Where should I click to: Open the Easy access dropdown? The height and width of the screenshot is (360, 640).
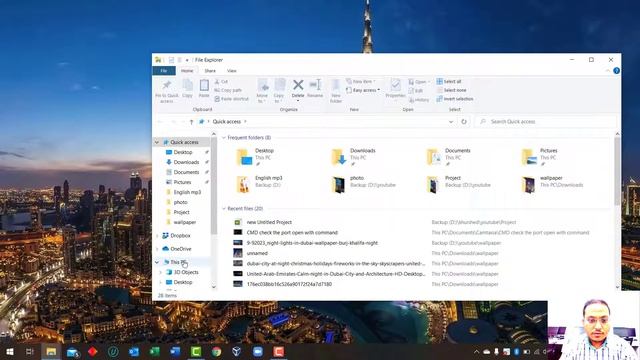click(363, 90)
